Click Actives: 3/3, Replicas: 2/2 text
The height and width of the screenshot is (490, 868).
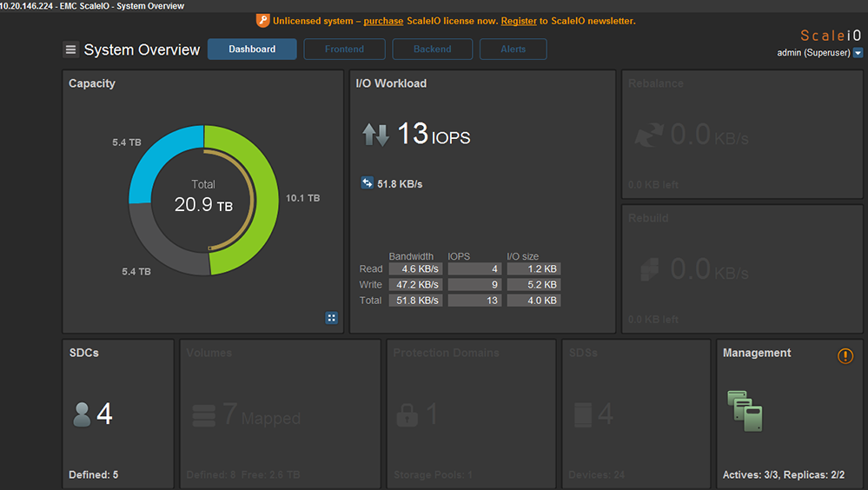[784, 474]
